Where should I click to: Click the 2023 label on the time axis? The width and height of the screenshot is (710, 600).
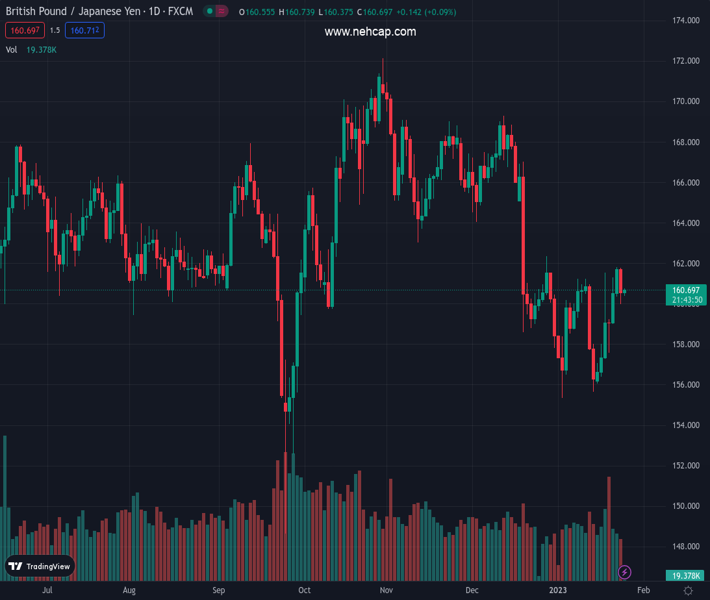coord(558,591)
